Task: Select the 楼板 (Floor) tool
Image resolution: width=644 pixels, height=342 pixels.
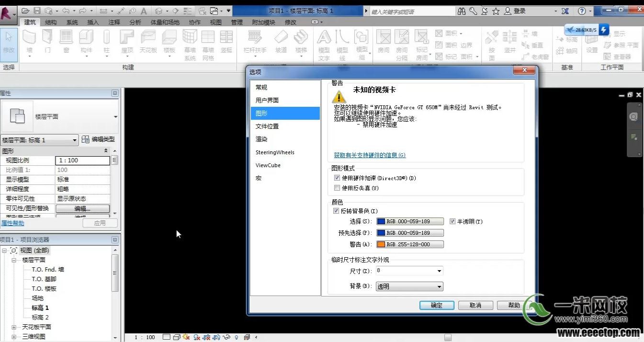Action: [x=169, y=43]
